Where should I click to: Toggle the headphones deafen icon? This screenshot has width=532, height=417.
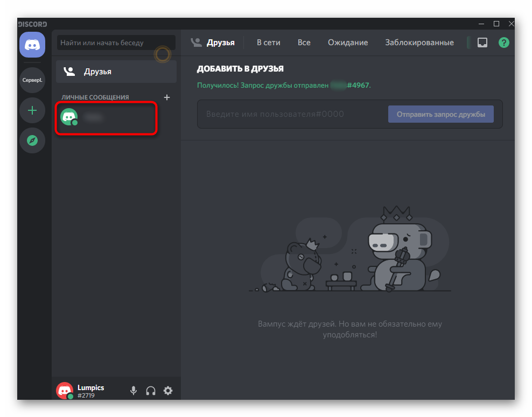151,391
